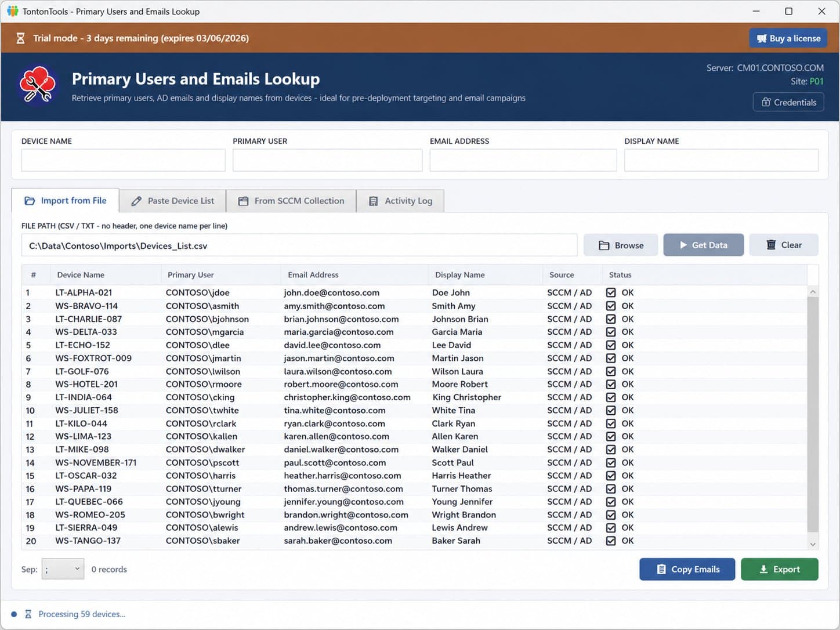Viewport: 840px width, 630px height.
Task: Click the window icon on From SCCM Collection tab
Action: point(244,201)
